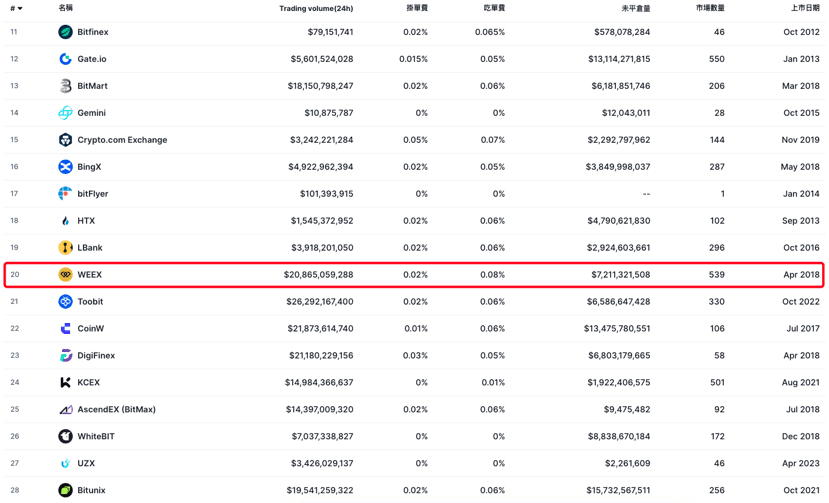
Task: Select WEEX trading volume $20,865,059,288
Action: [x=318, y=275]
